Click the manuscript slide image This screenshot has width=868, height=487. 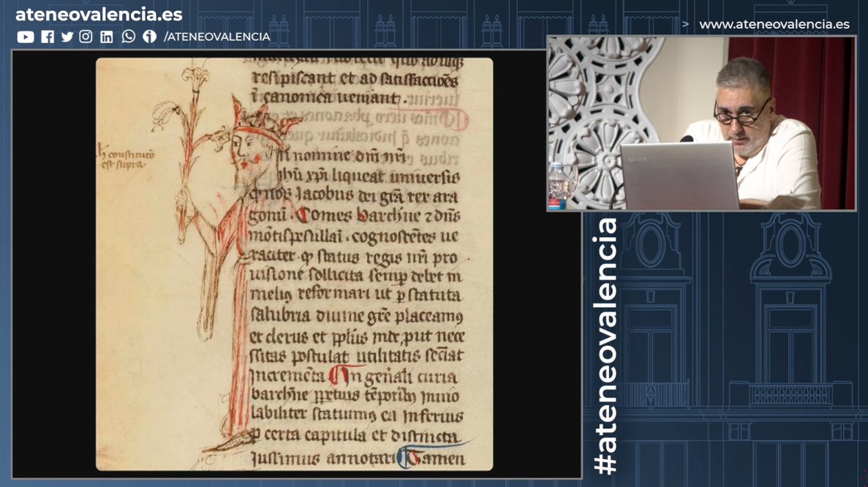click(294, 264)
